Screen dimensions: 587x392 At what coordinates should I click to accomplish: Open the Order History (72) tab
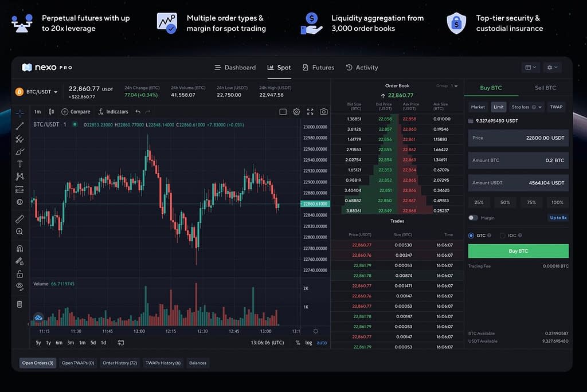[x=120, y=363]
